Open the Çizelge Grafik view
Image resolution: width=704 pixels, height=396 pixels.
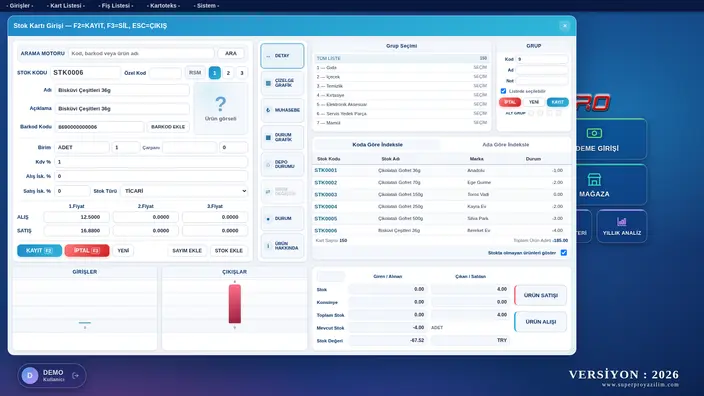(282, 83)
